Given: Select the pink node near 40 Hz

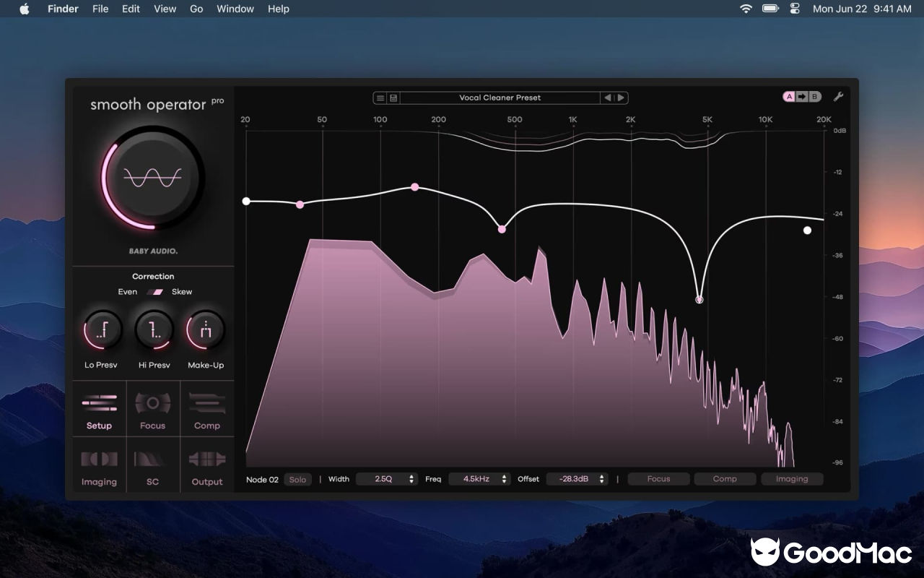Looking at the screenshot, I should (x=300, y=204).
